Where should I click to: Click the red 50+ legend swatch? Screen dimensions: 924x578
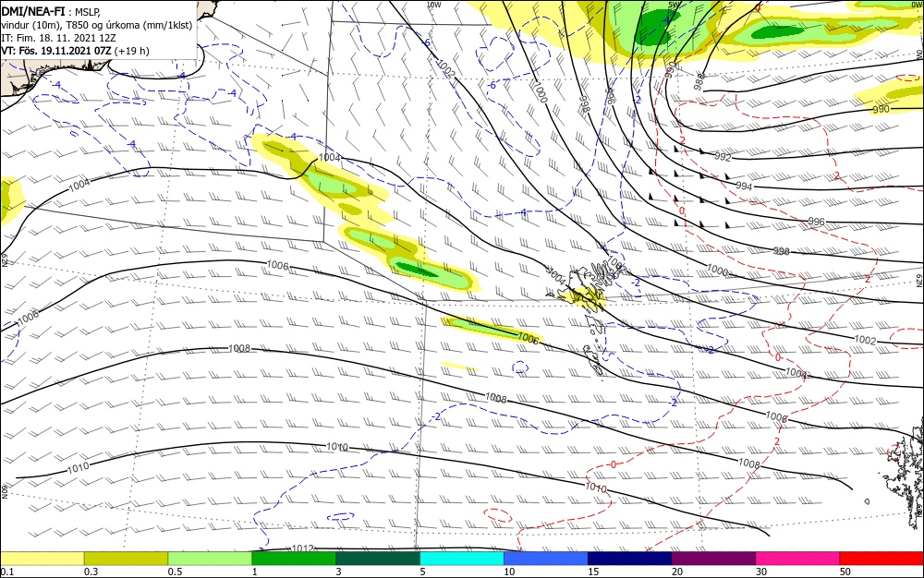coord(881,559)
